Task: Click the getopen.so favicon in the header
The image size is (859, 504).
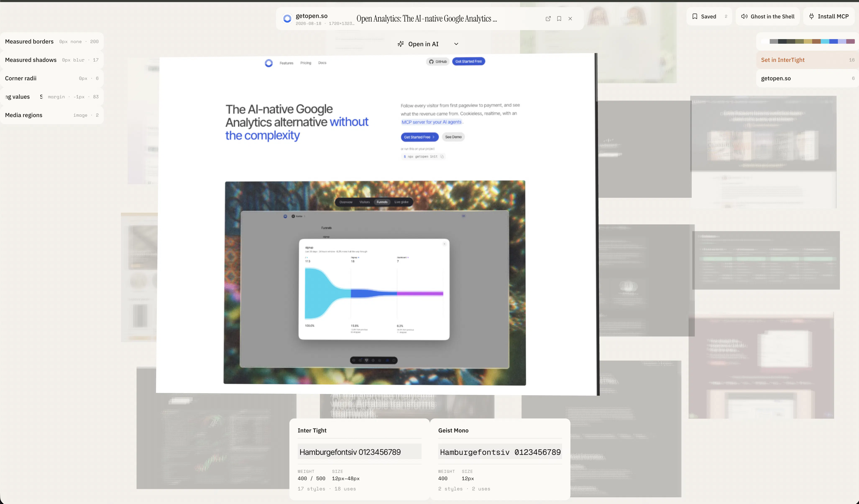Action: pyautogui.click(x=287, y=18)
